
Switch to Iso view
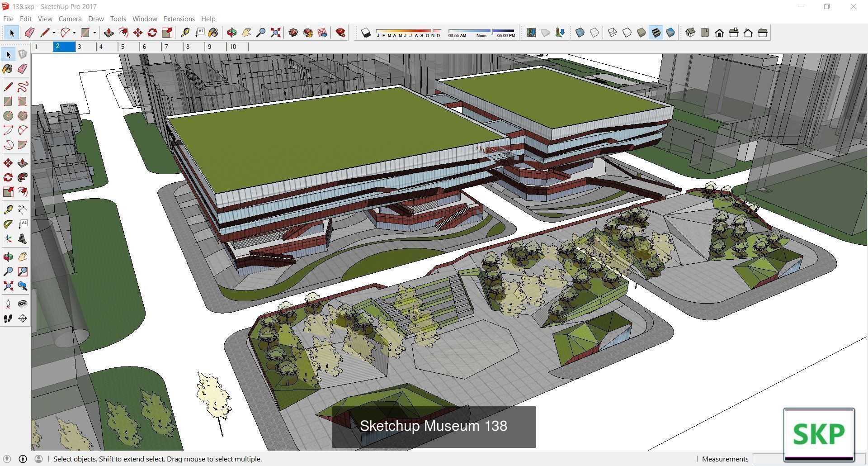[x=690, y=33]
